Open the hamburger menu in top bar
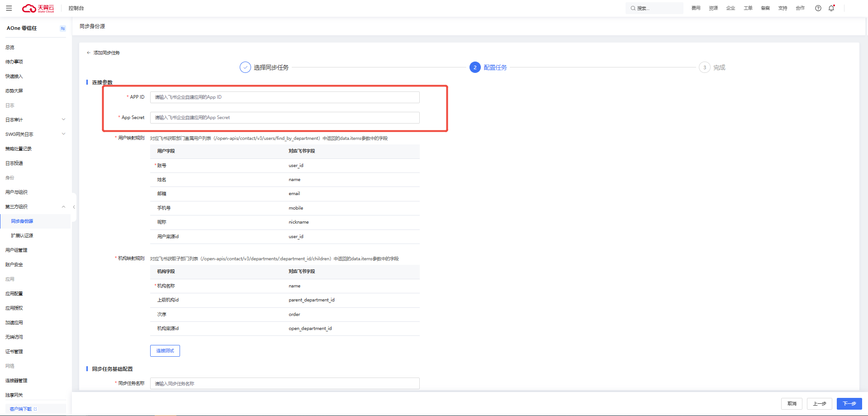Viewport: 868px width, 416px height. click(x=9, y=8)
